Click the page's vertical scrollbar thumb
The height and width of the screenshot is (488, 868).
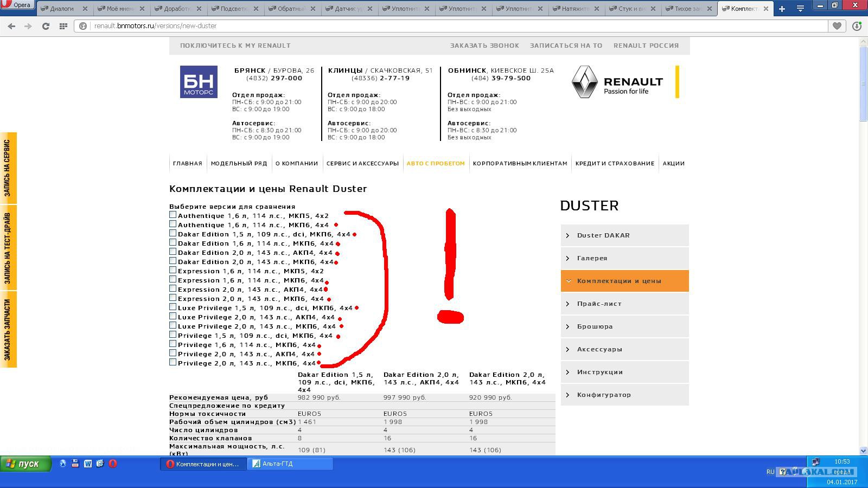click(863, 84)
